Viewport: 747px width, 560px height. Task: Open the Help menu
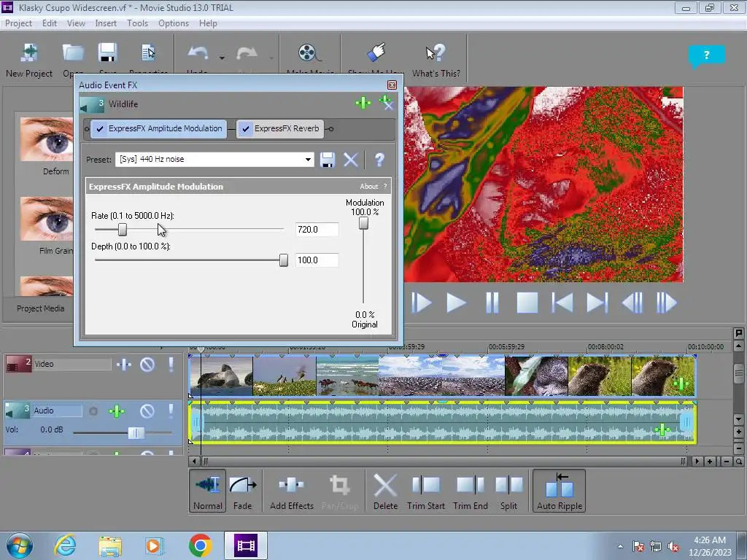click(208, 23)
